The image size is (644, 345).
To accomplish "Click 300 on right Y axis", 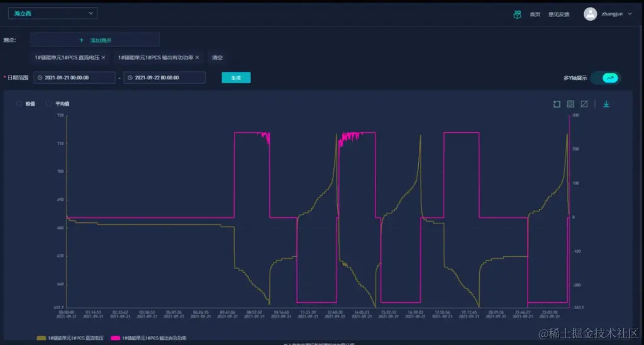I will coord(576,116).
